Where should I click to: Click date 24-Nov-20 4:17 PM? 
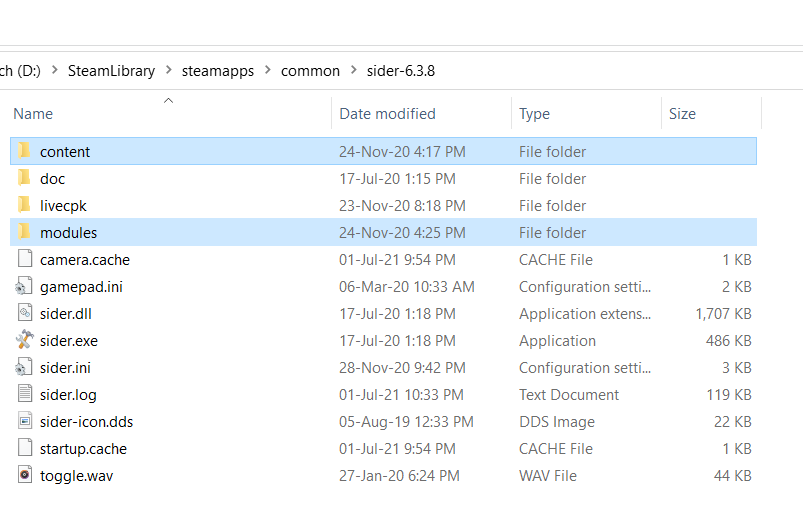403,152
